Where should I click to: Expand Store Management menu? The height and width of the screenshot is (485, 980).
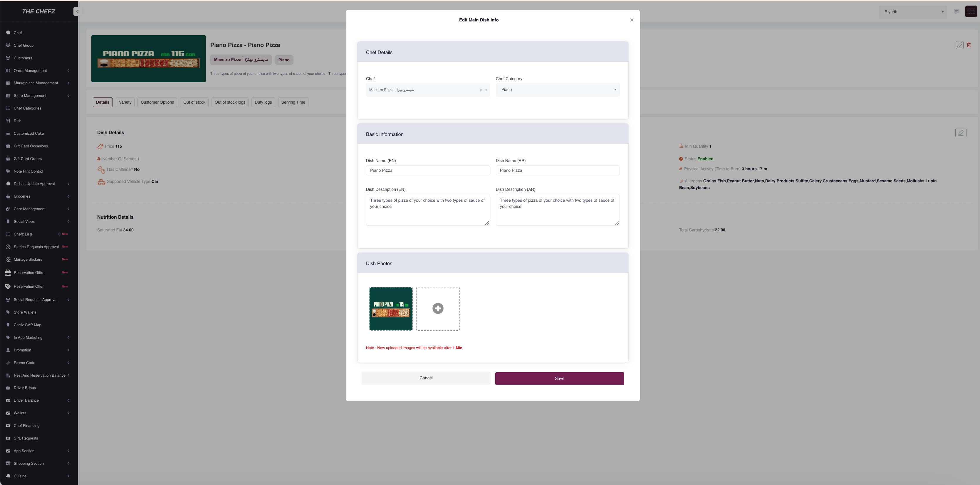click(39, 96)
